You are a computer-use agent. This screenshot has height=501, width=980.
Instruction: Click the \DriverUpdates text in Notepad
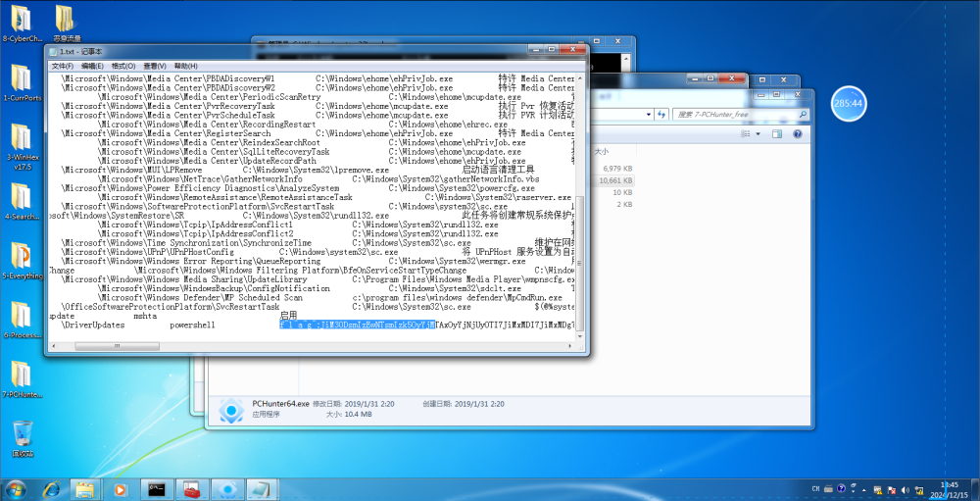(x=93, y=326)
